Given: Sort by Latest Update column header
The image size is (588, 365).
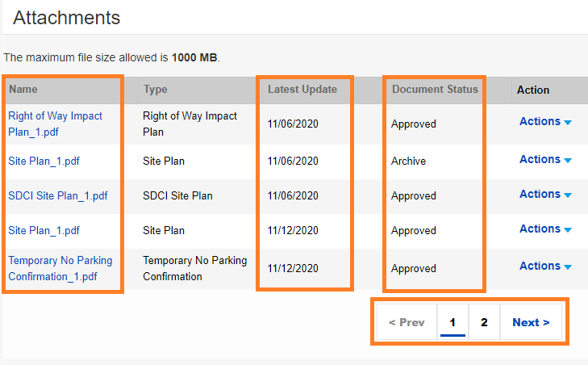Looking at the screenshot, I should coord(302,90).
